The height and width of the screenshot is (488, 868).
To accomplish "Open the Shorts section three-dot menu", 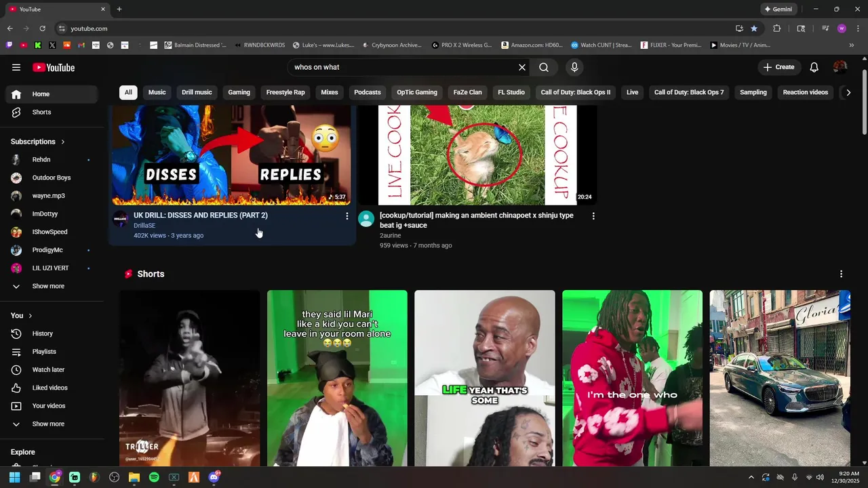I will pyautogui.click(x=841, y=274).
